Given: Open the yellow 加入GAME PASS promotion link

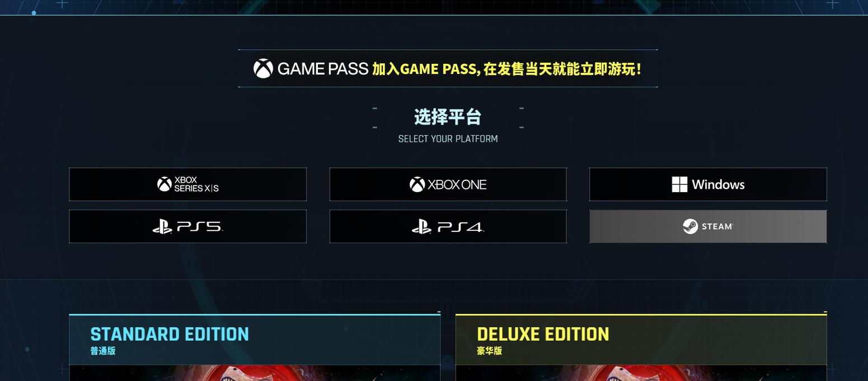Looking at the screenshot, I should click(x=506, y=69).
